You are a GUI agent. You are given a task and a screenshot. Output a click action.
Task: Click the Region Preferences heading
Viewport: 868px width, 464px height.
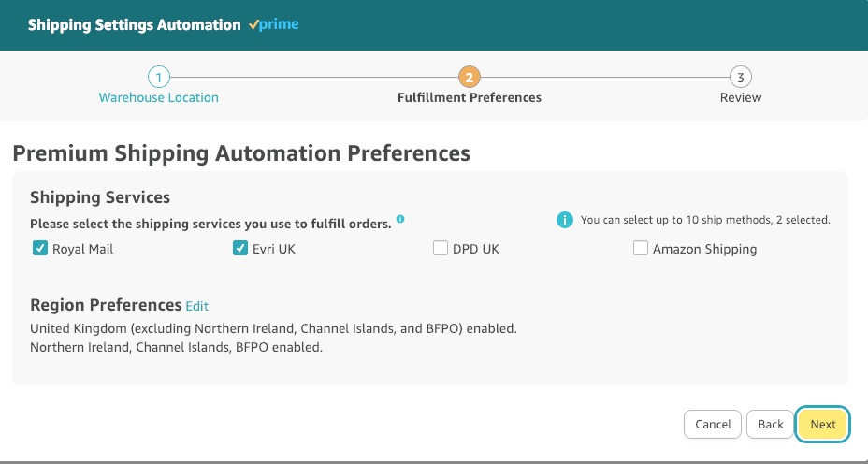(x=106, y=305)
